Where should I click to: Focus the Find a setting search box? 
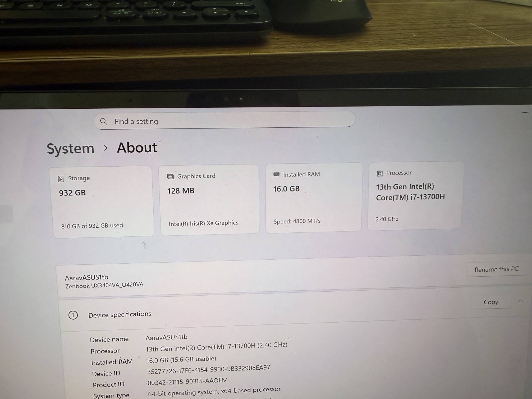point(225,120)
